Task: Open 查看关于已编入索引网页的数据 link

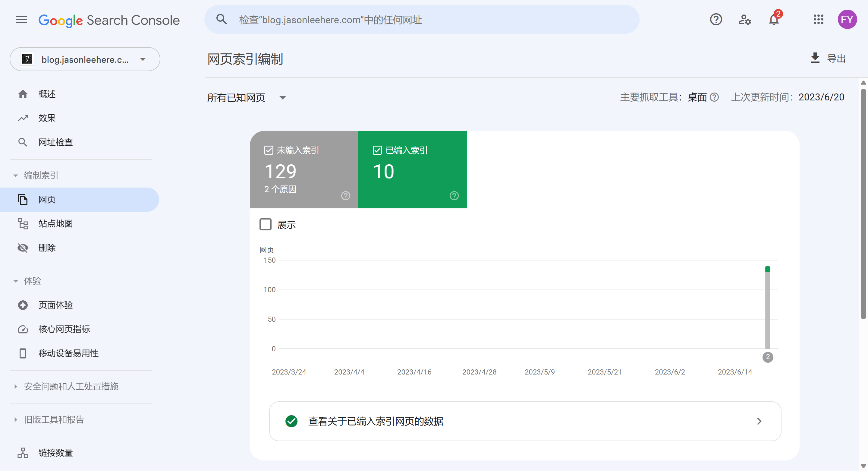Action: [525, 421]
